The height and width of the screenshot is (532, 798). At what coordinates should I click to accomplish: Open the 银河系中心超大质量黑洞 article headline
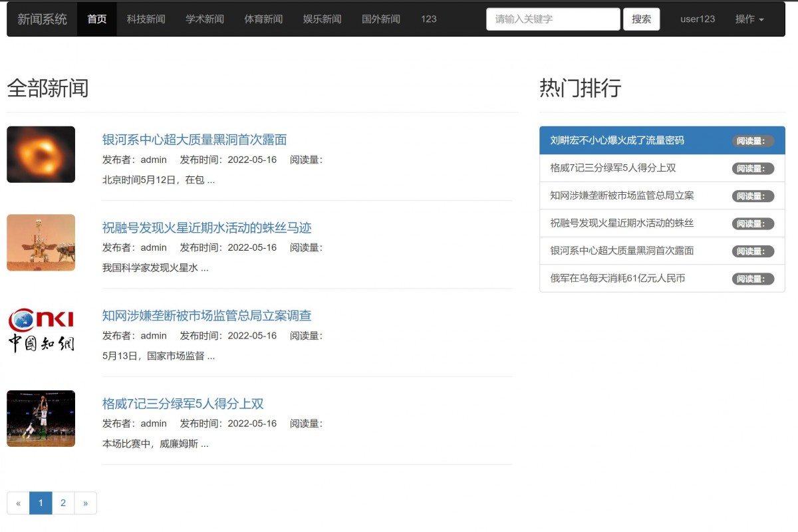[194, 140]
